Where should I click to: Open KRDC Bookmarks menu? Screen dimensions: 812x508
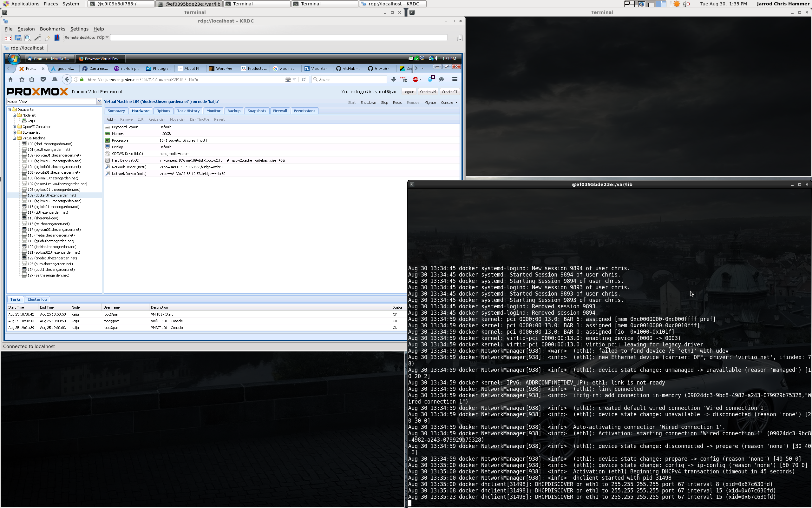point(52,29)
